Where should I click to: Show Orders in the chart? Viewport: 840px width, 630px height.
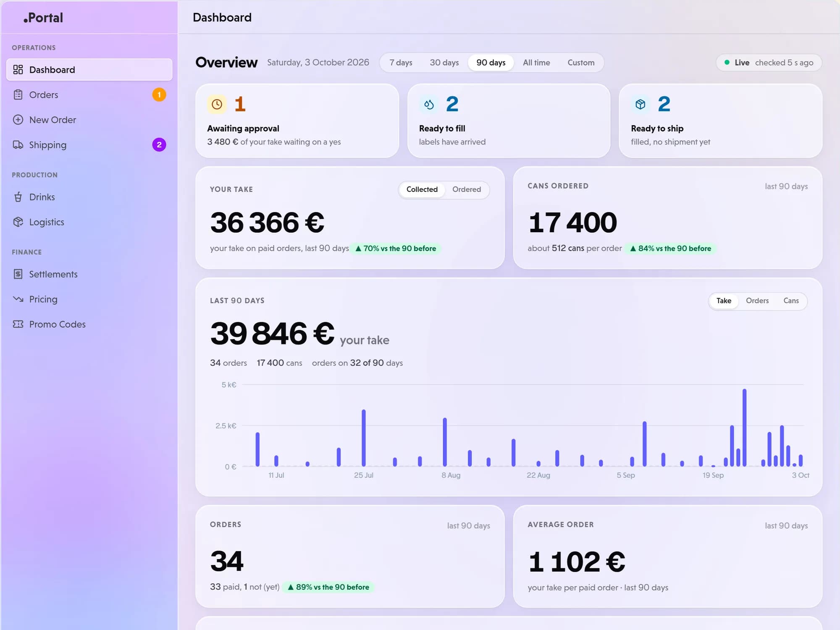[757, 301]
